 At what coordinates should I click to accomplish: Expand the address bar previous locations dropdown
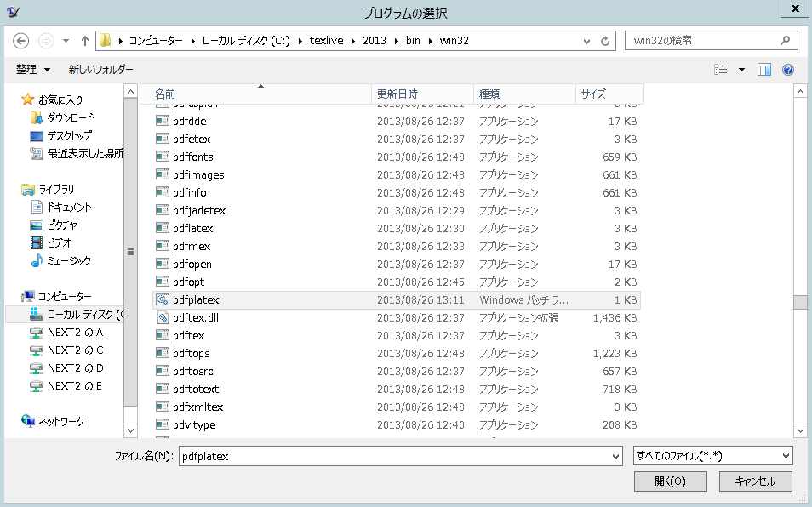(x=586, y=41)
